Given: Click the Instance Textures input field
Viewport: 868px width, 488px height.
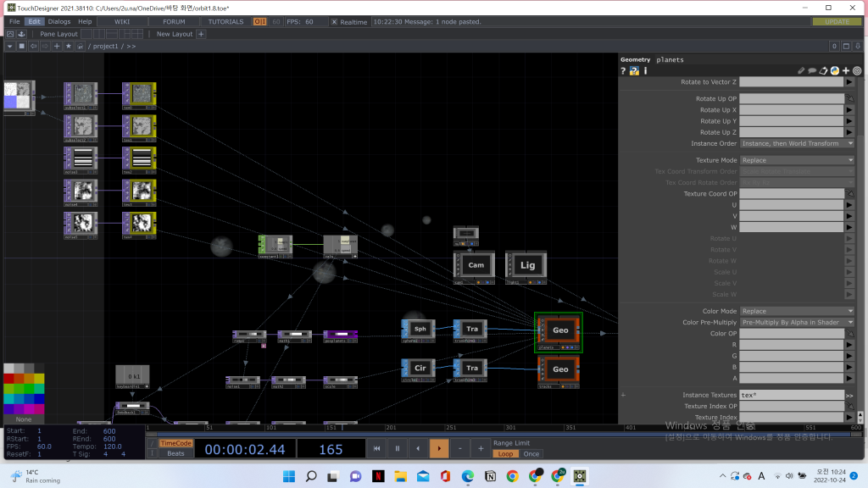Looking at the screenshot, I should pos(791,395).
